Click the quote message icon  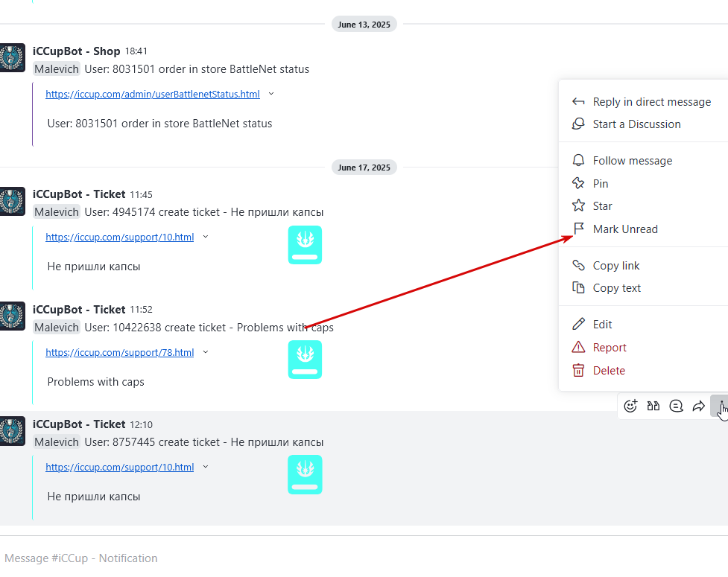click(653, 407)
